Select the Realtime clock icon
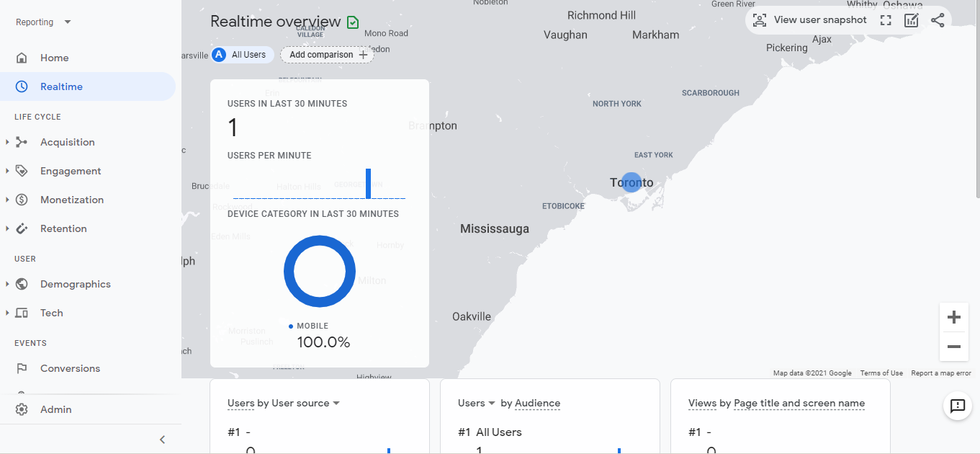Image resolution: width=980 pixels, height=454 pixels. (22, 86)
